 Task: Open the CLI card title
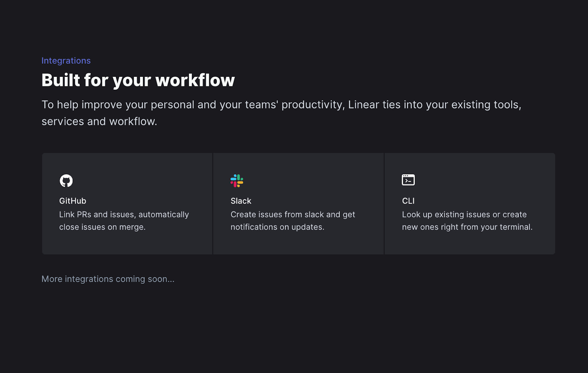pyautogui.click(x=408, y=201)
